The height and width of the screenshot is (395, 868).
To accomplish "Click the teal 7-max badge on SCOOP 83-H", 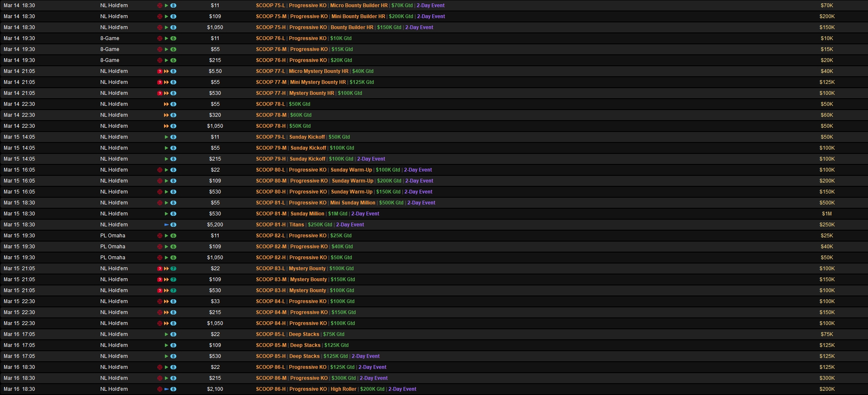I will coord(173,290).
